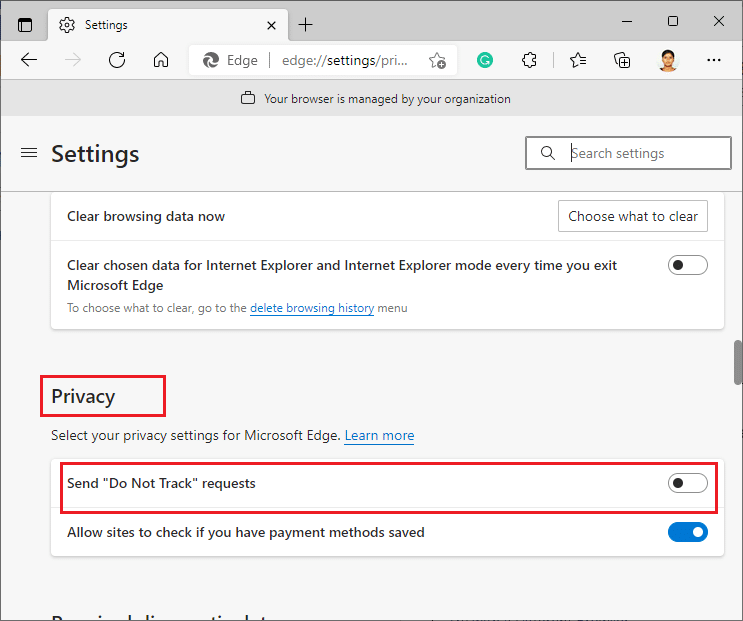The width and height of the screenshot is (743, 621).
Task: Open the settings hamburger menu
Action: point(29,153)
